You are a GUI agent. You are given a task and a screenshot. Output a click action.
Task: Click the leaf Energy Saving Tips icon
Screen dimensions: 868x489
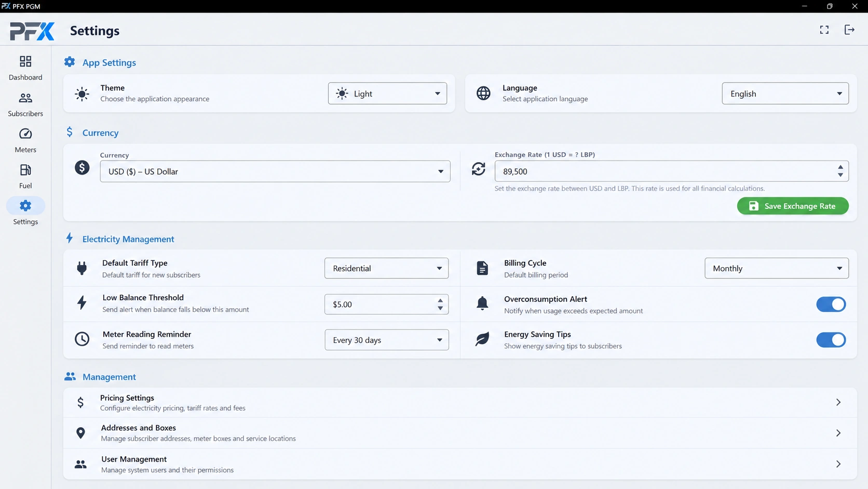[482, 339]
